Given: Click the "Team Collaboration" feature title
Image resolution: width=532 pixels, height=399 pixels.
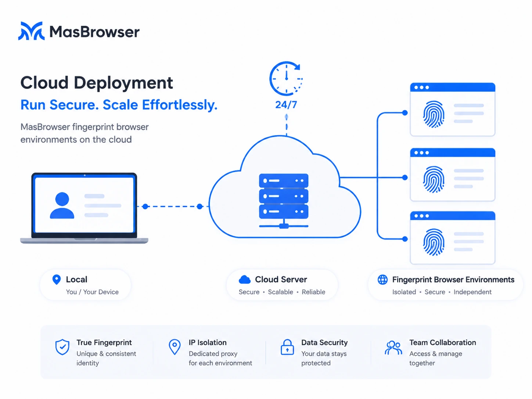Looking at the screenshot, I should [443, 342].
